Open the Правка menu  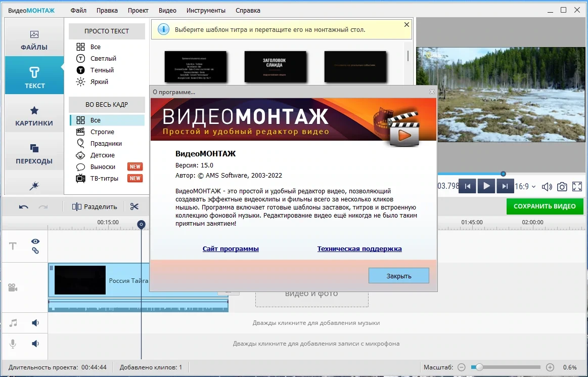tap(107, 11)
